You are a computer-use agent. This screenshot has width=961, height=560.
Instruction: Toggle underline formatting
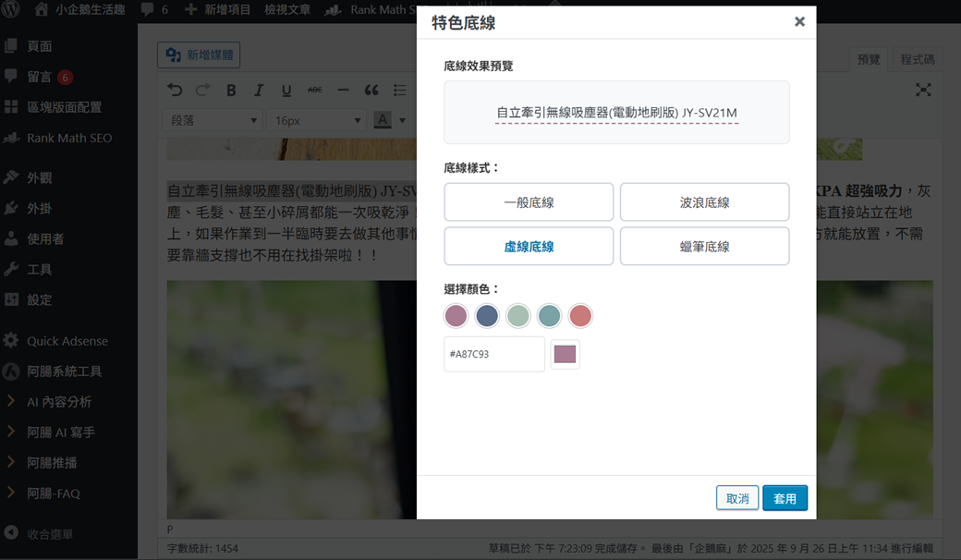click(286, 90)
